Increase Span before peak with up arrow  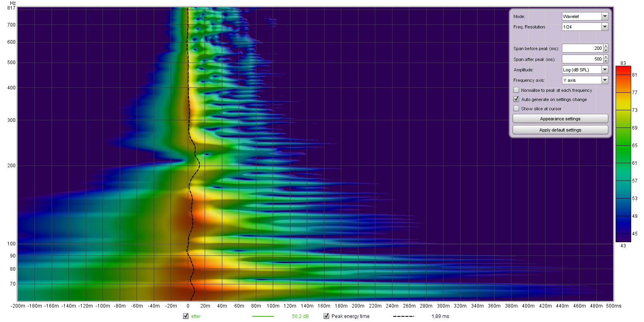point(606,46)
